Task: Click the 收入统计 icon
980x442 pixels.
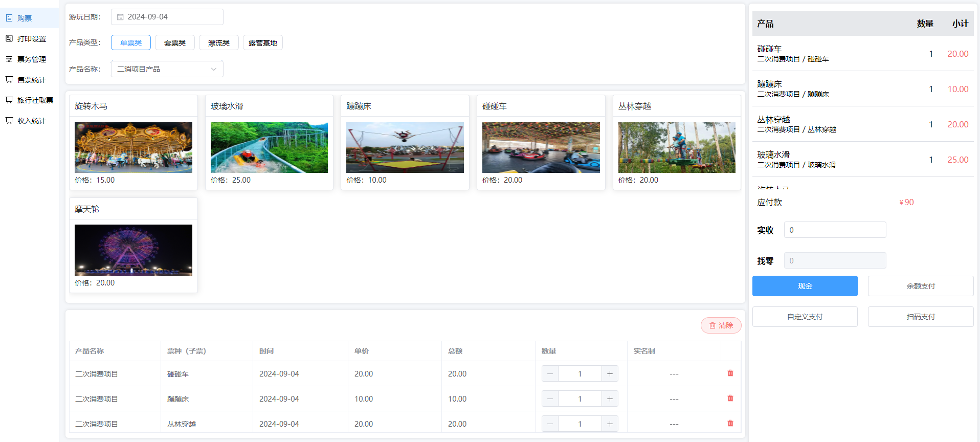Action: [9, 120]
